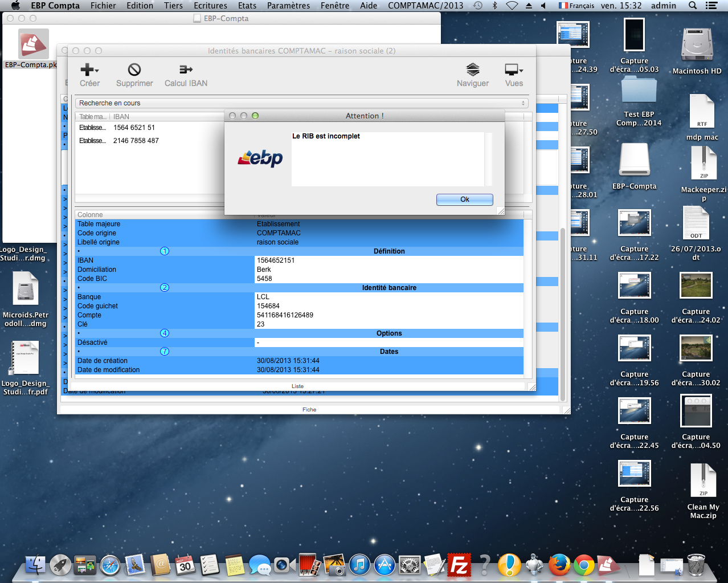Open Launchpad from the dock
The height and width of the screenshot is (583, 728).
tap(60, 565)
